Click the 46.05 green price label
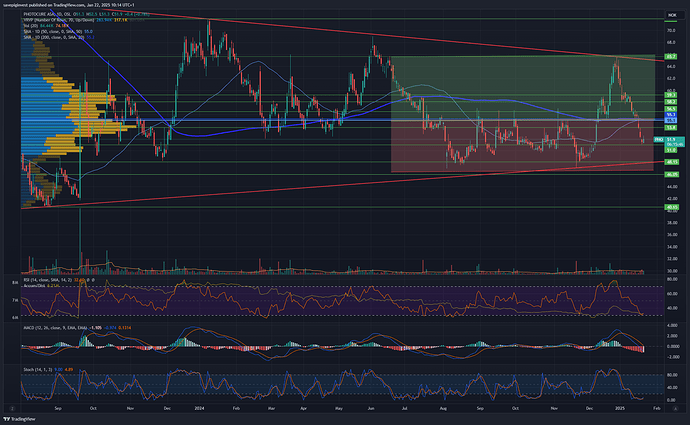The width and height of the screenshot is (690, 425). tap(672, 175)
